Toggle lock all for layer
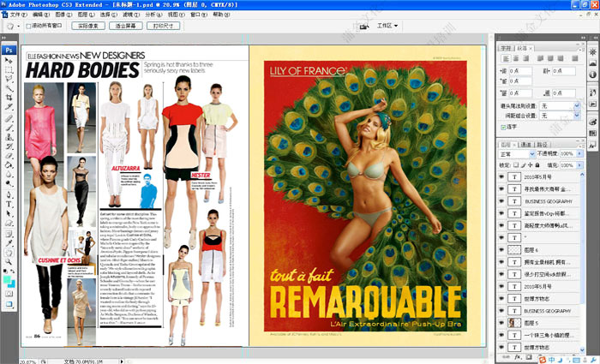The width and height of the screenshot is (600, 364). (x=537, y=165)
